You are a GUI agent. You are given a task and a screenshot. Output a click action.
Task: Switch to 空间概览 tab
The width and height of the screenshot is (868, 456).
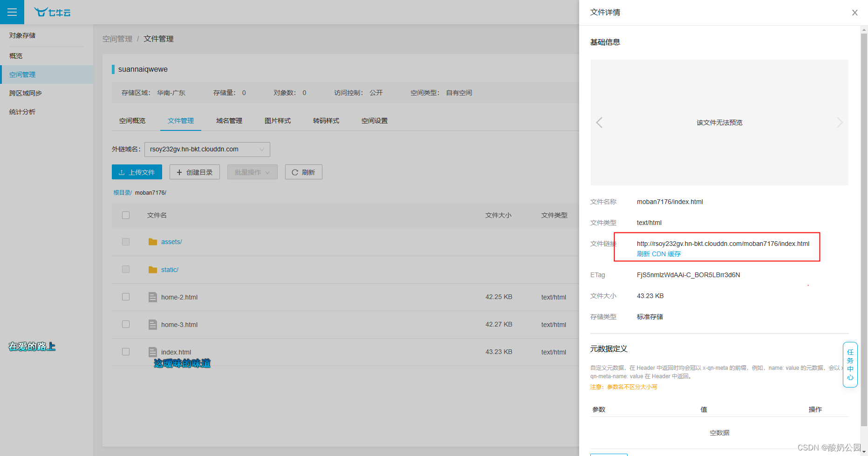pos(132,121)
